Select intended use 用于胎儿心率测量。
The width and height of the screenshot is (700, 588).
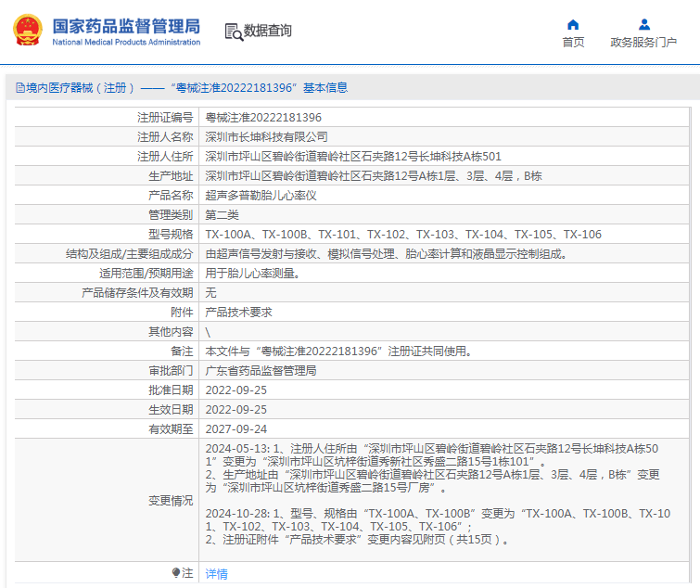[x=252, y=274]
